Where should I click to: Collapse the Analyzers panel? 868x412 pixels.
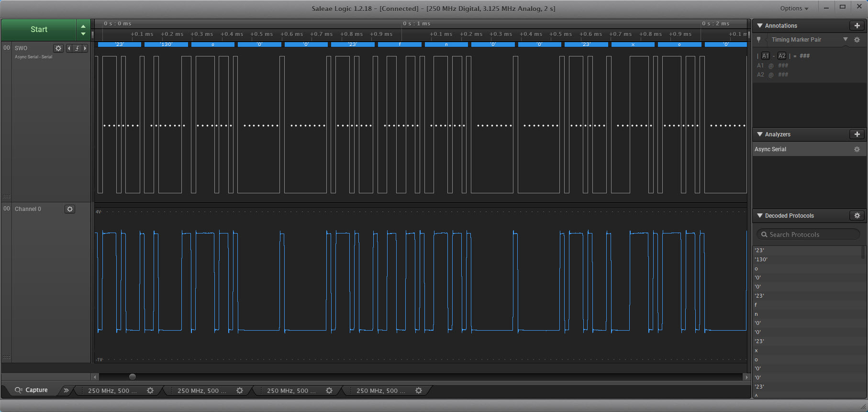click(760, 134)
